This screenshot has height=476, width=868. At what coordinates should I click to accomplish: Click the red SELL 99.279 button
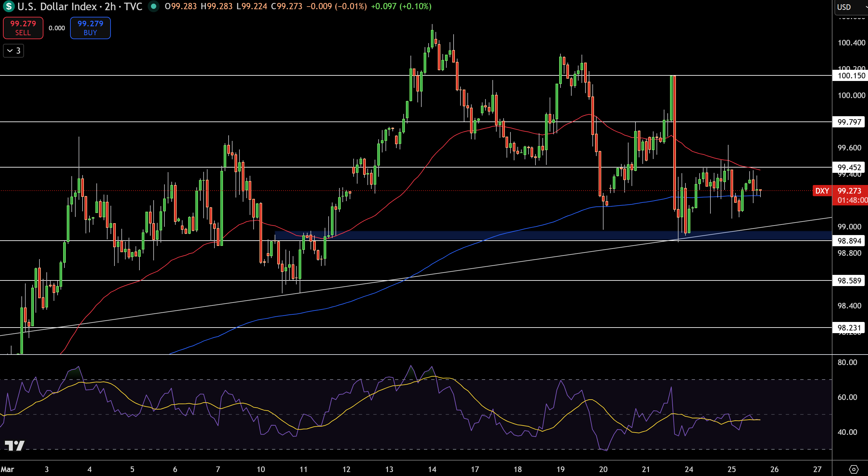click(x=23, y=28)
